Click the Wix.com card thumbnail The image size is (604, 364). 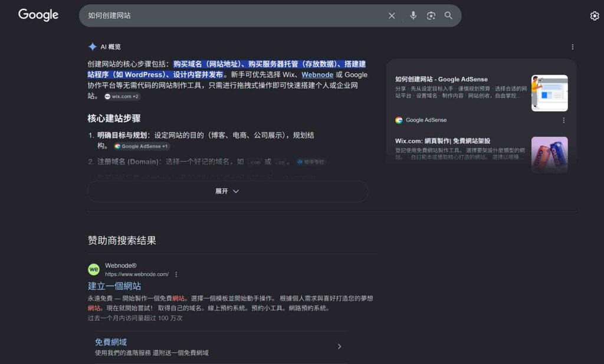pos(549,155)
